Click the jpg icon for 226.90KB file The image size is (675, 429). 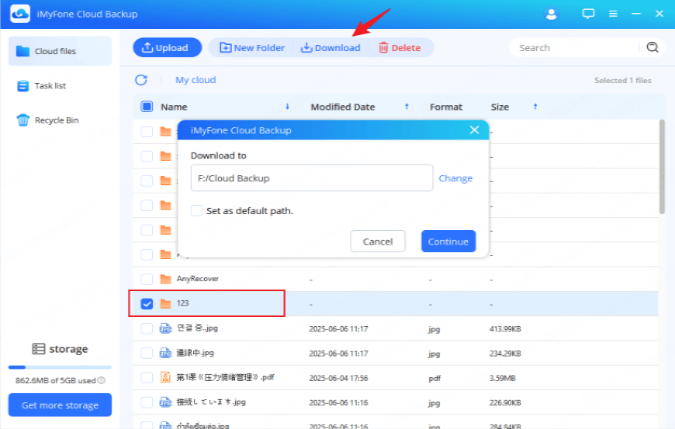[165, 402]
